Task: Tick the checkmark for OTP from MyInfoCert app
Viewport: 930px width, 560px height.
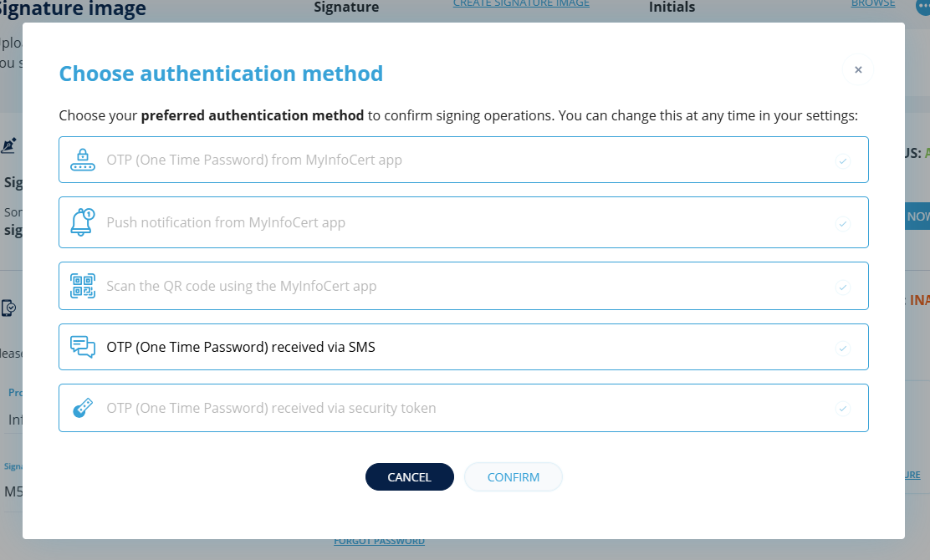Action: [843, 160]
